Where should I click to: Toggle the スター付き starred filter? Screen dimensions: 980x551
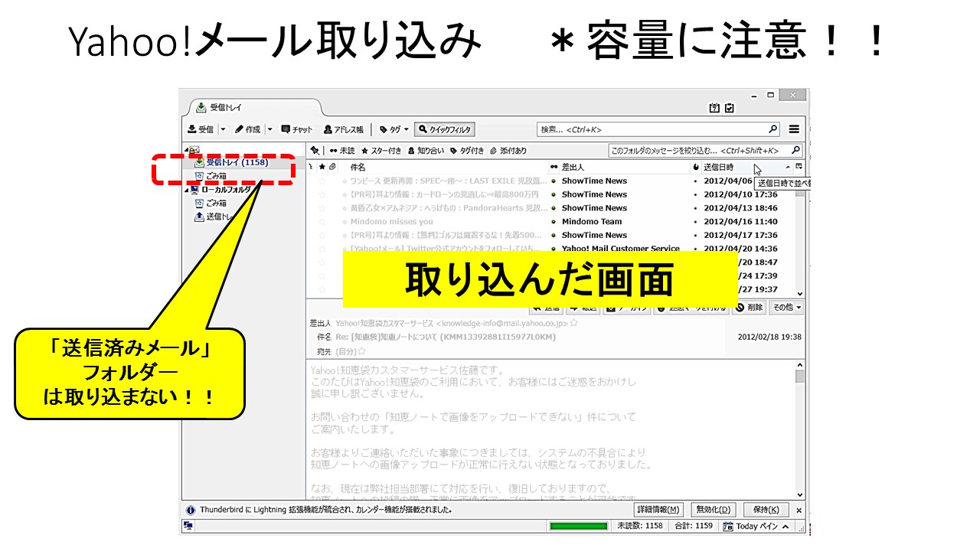click(x=381, y=151)
